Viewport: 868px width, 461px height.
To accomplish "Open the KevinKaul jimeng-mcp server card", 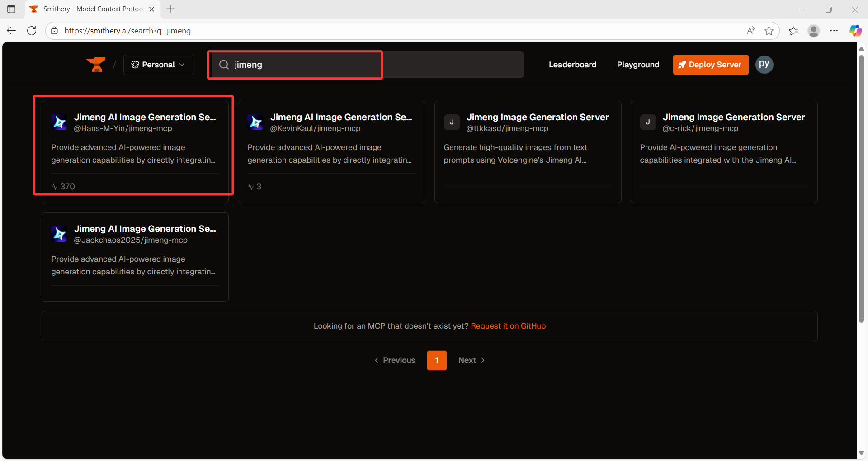I will pos(331,152).
